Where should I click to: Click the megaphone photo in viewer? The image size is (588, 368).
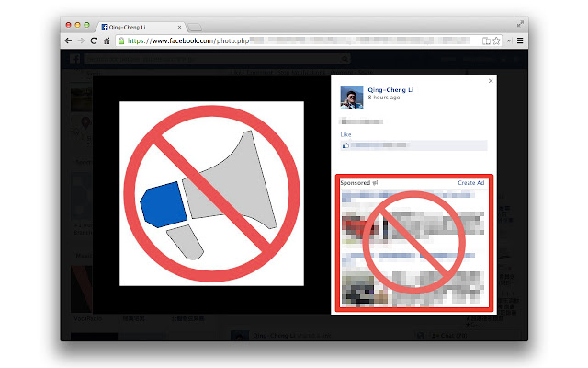pyautogui.click(x=211, y=193)
